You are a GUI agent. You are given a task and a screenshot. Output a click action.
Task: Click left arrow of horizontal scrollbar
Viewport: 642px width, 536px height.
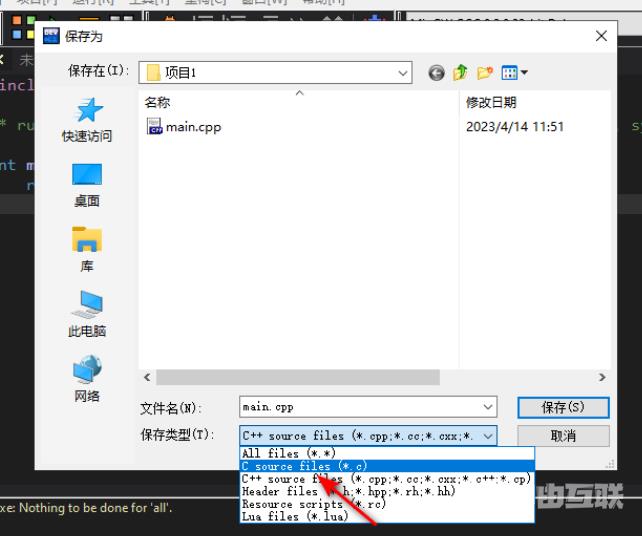[x=147, y=377]
